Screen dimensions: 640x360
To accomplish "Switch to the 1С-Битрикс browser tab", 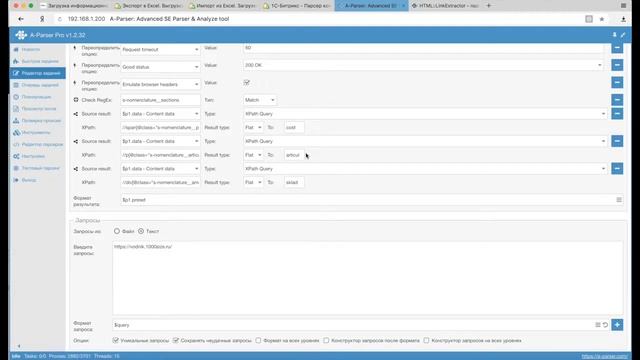I will (297, 6).
